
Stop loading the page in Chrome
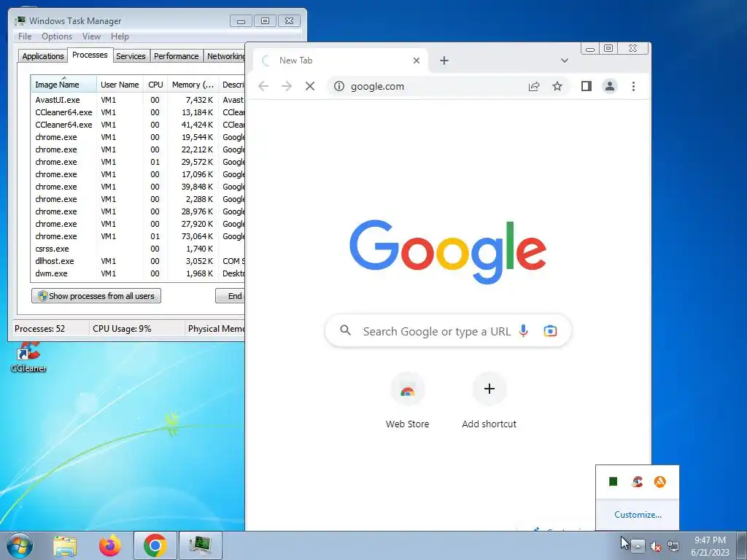309,86
